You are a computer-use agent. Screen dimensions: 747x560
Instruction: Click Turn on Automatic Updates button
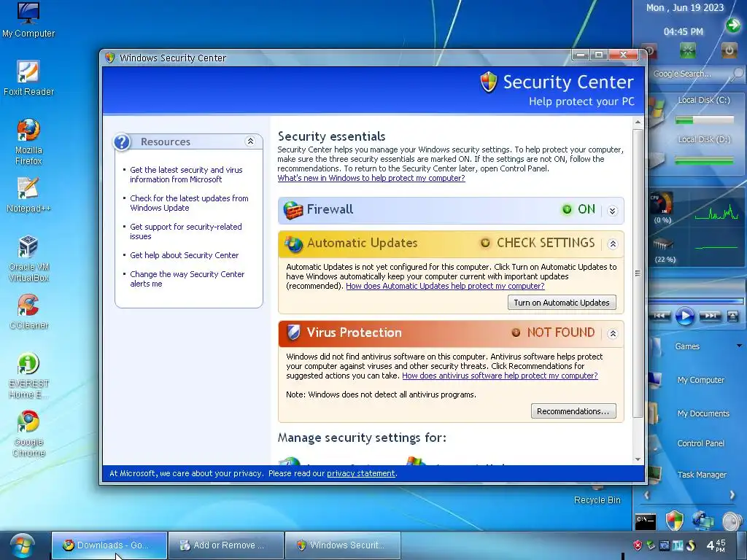click(x=562, y=303)
